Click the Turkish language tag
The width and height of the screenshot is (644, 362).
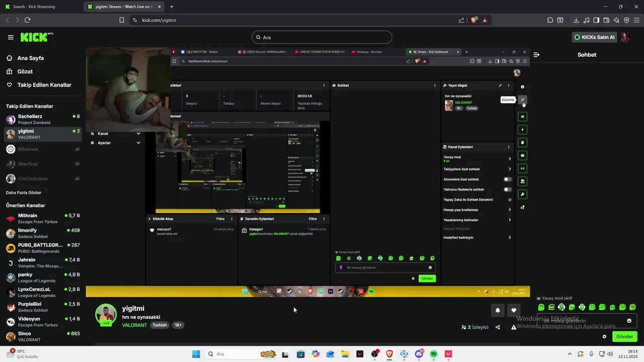[159, 325]
